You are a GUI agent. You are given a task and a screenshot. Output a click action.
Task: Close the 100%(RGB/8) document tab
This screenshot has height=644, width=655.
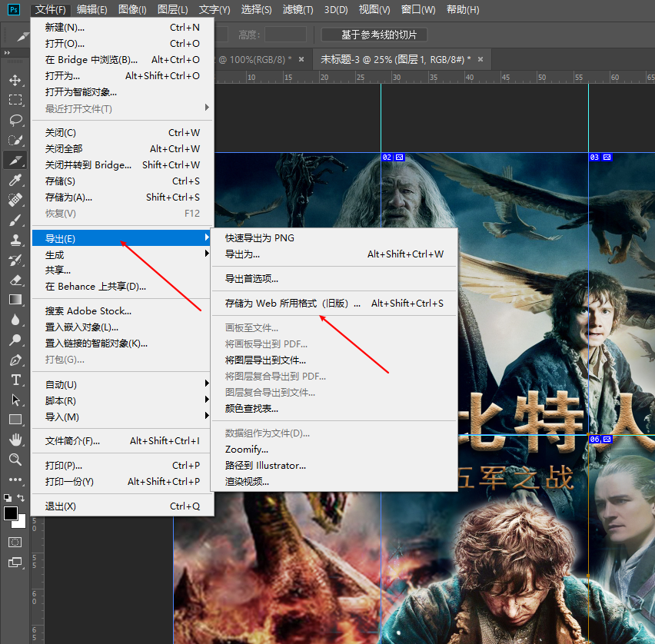coord(301,59)
